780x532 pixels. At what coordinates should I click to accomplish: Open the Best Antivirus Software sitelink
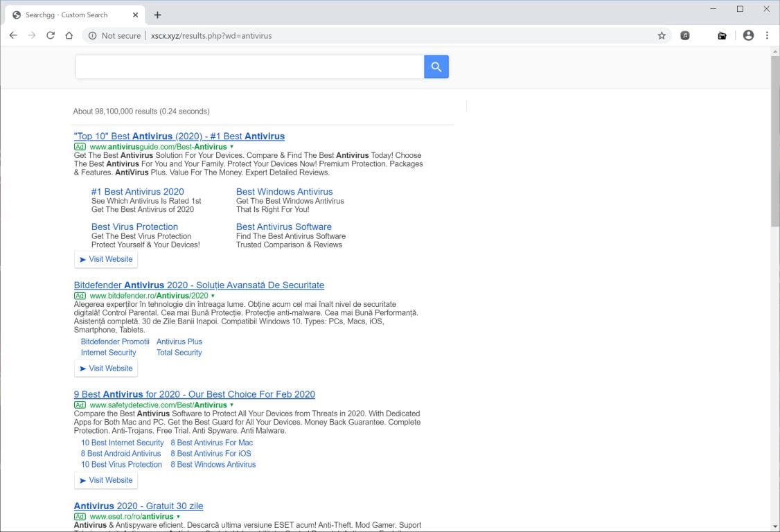283,227
